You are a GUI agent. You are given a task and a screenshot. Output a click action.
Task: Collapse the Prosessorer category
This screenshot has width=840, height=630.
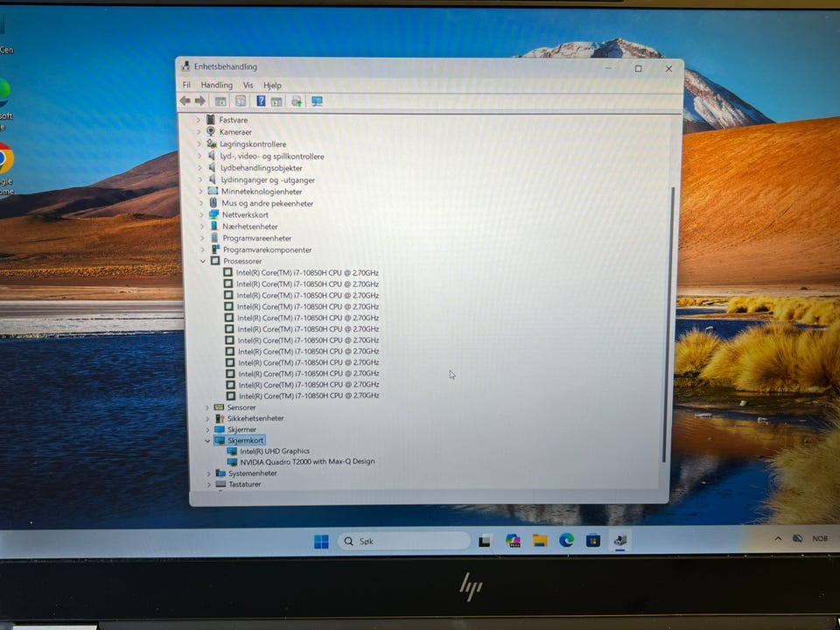[x=203, y=261]
